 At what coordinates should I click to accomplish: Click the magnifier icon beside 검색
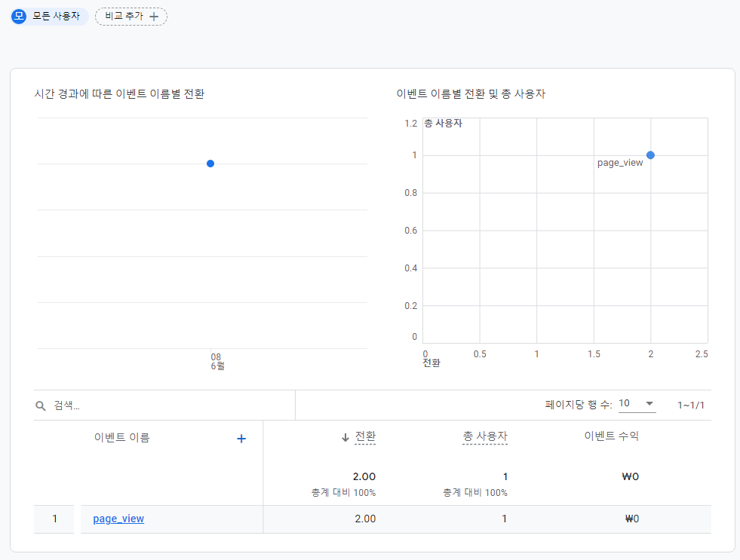[x=41, y=405]
